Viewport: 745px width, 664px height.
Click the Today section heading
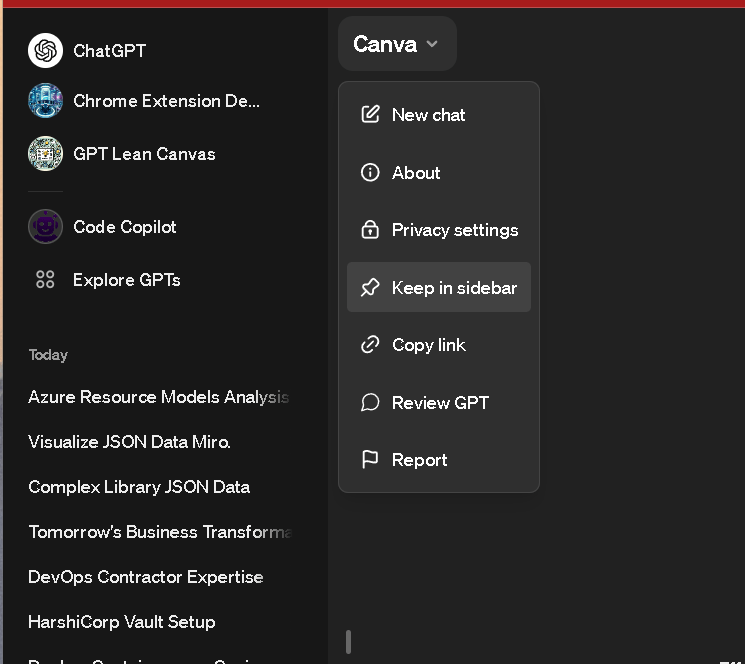click(x=48, y=355)
